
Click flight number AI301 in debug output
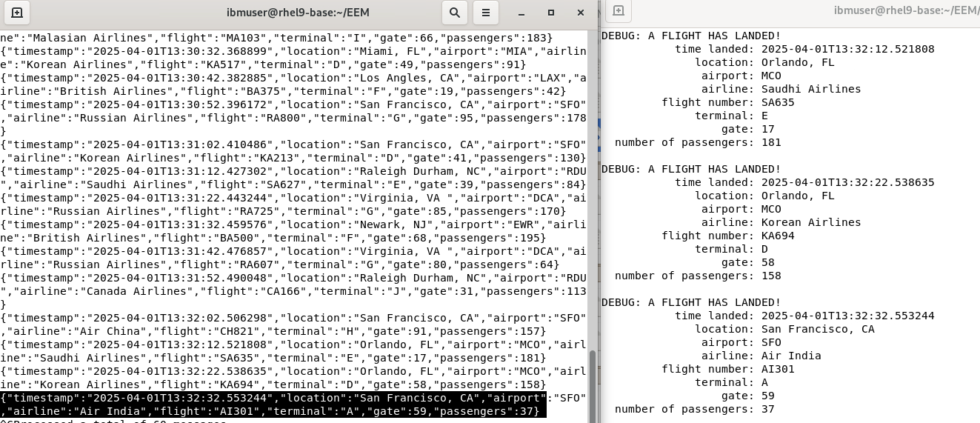tap(778, 369)
